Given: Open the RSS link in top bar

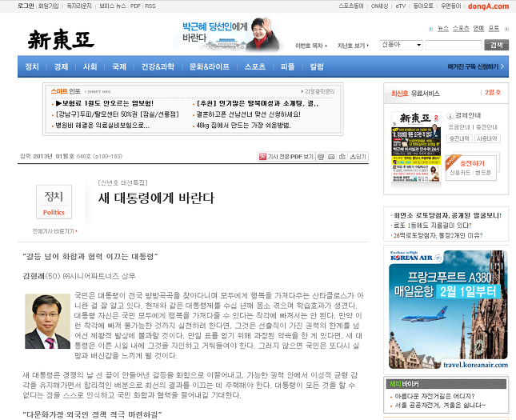Looking at the screenshot, I should click(x=150, y=6).
